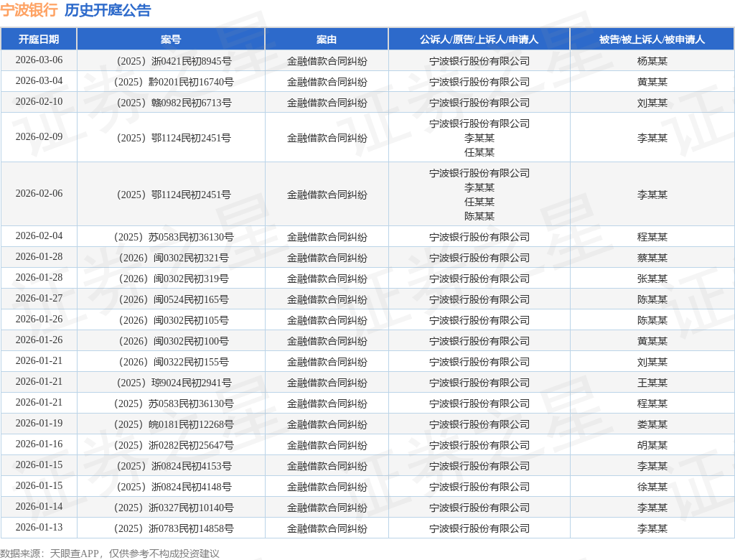
Task: Click case number (2025)浙0824民初4148号
Action: point(174,487)
